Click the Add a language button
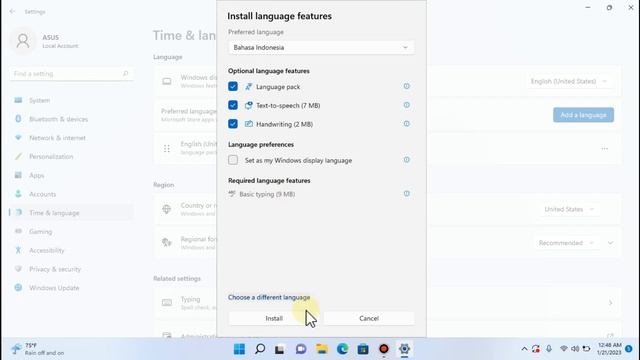This screenshot has width=640, height=360. 583,115
